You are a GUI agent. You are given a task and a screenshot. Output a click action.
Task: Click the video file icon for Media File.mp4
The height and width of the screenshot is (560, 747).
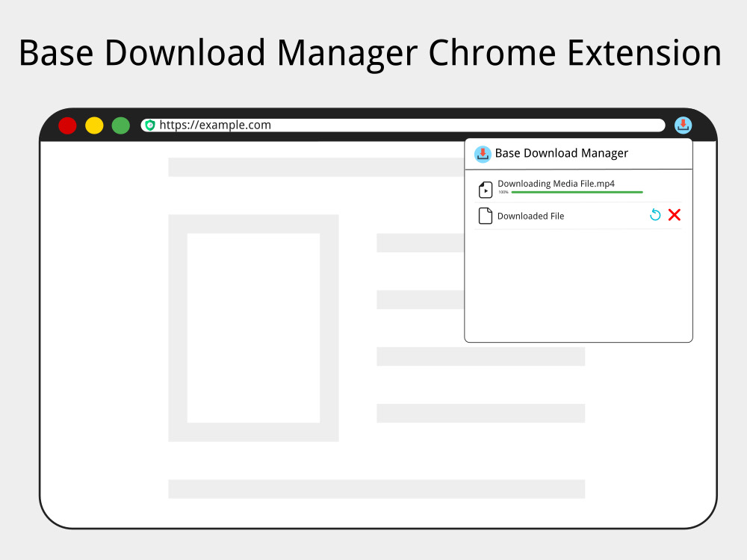pyautogui.click(x=485, y=190)
